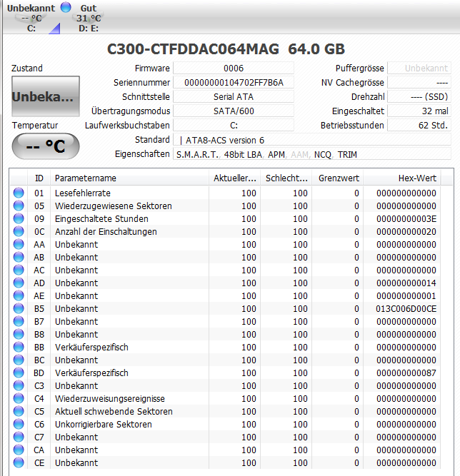Image resolution: width=460 pixels, height=476 pixels.
Task: Click the Seriennummer field
Action: tap(234, 82)
